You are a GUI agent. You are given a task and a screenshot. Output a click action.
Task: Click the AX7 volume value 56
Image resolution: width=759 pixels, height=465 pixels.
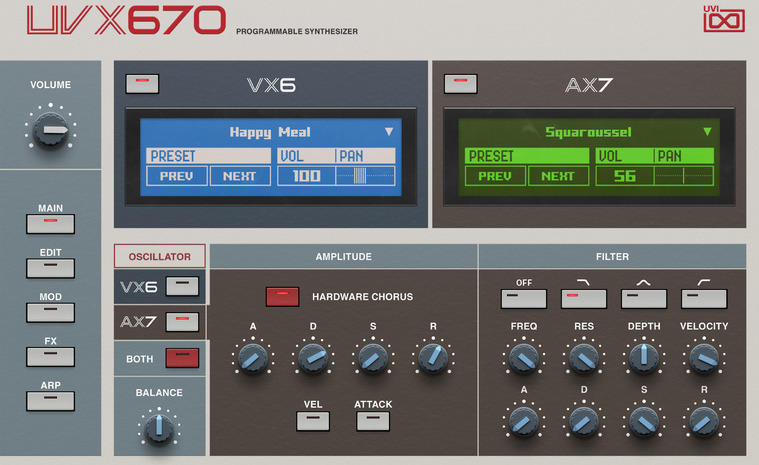(x=625, y=176)
